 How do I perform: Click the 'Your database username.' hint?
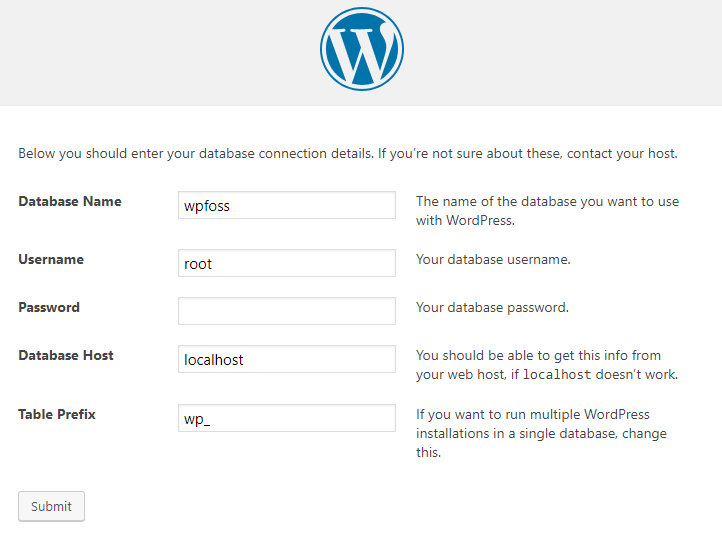[x=493, y=259]
